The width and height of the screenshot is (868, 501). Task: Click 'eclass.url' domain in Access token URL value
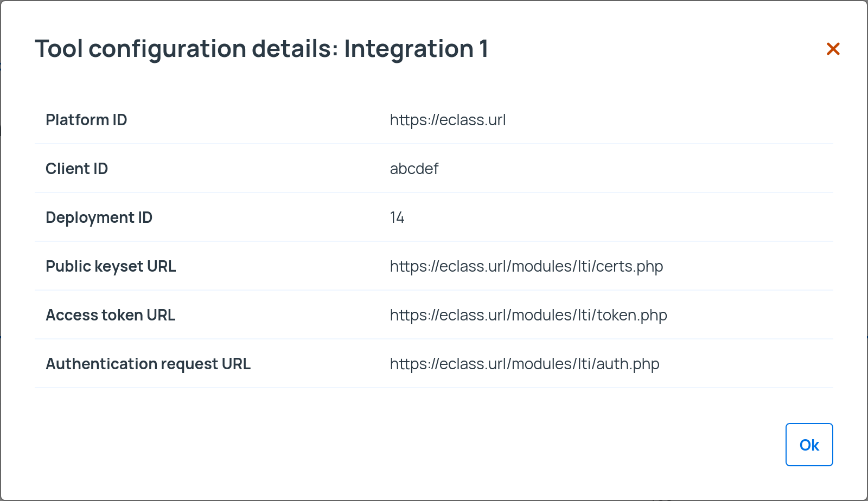pos(473,315)
